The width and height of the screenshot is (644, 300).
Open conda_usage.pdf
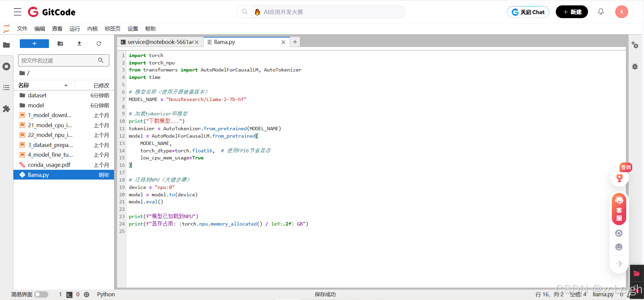64,165
